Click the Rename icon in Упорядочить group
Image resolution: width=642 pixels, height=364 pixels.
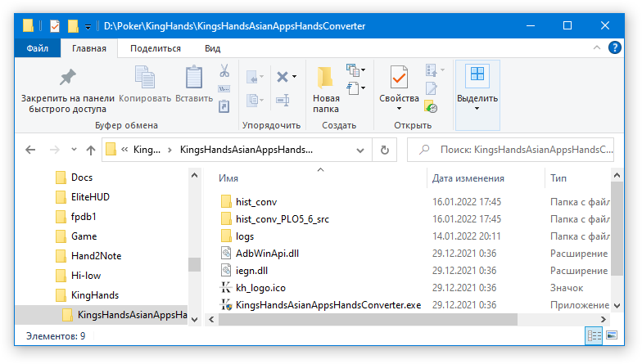(283, 100)
